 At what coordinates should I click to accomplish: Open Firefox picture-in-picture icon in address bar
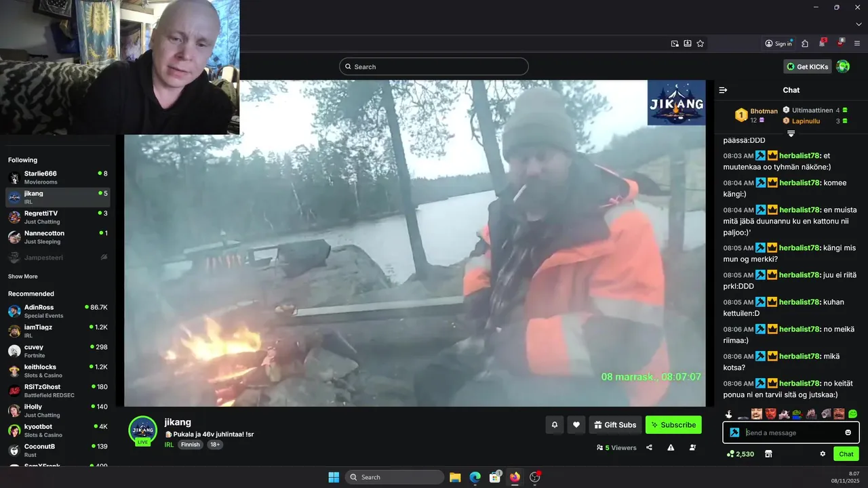(675, 43)
